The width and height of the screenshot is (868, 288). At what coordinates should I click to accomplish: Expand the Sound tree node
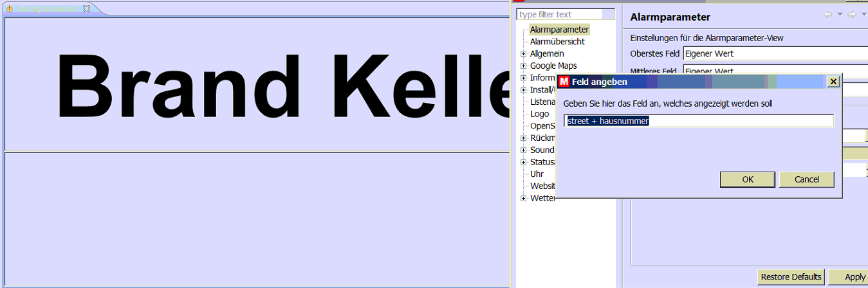pos(524,150)
